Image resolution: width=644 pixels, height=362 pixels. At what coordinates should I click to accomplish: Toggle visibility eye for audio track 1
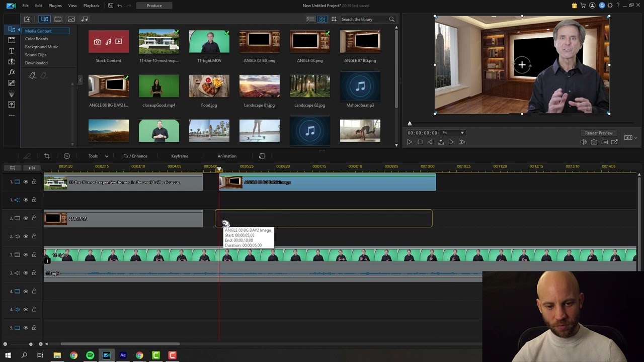click(26, 200)
